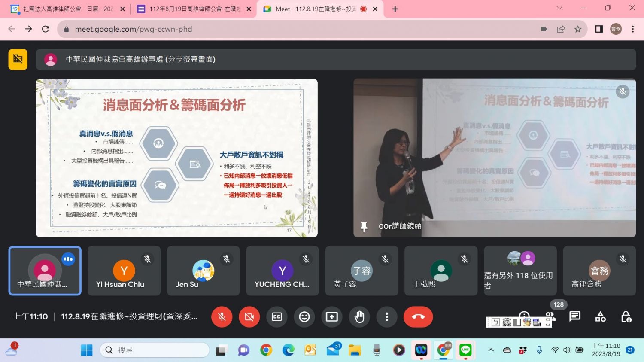Toggle closed captions button
The height and width of the screenshot is (362, 644).
point(277,317)
